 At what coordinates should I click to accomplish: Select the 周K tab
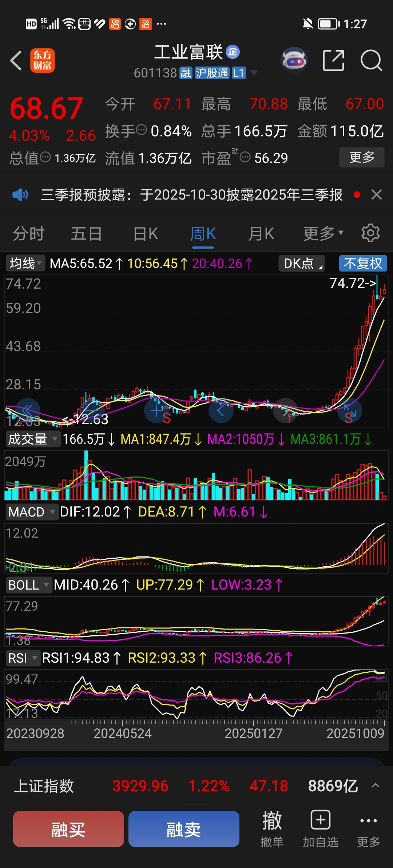point(203,233)
